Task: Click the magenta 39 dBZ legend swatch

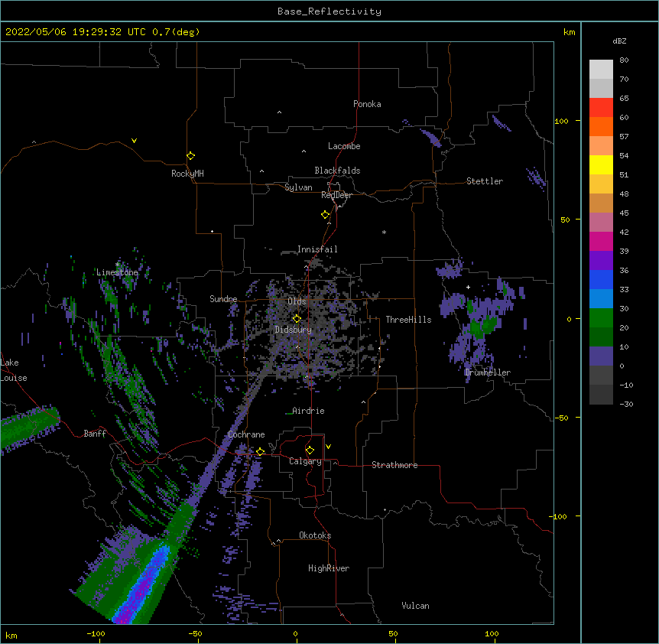Action: pyautogui.click(x=601, y=241)
